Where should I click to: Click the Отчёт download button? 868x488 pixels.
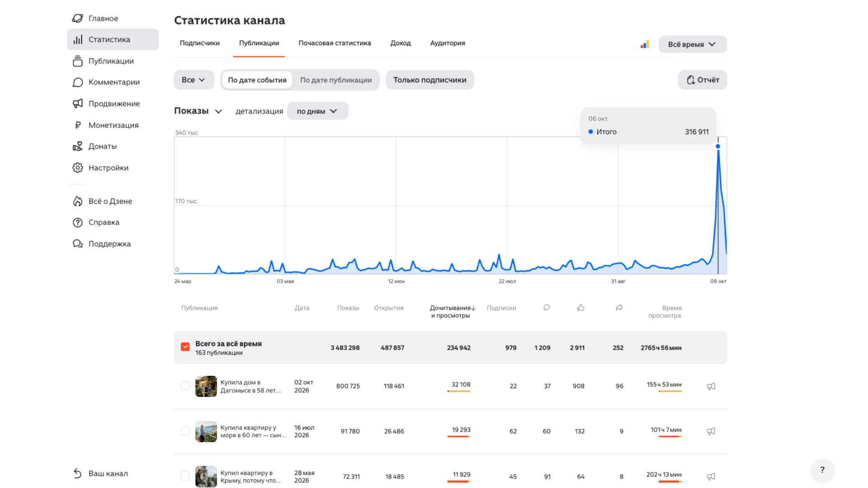click(x=703, y=80)
